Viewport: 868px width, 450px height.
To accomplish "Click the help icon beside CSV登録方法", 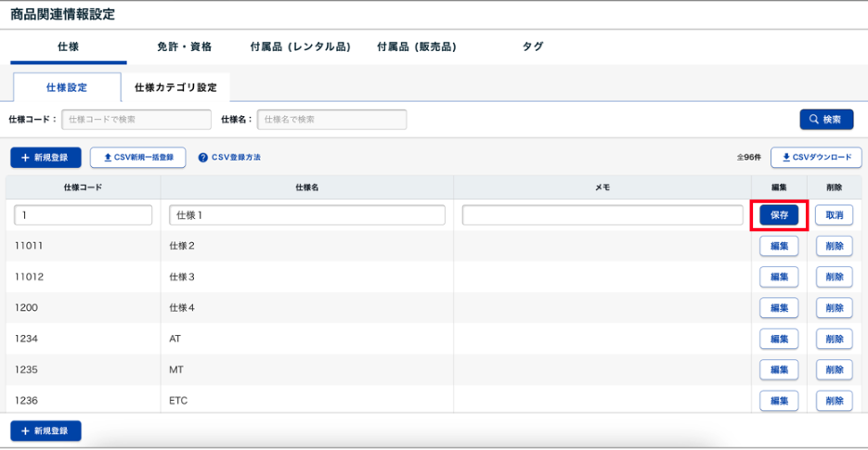I will pyautogui.click(x=202, y=158).
